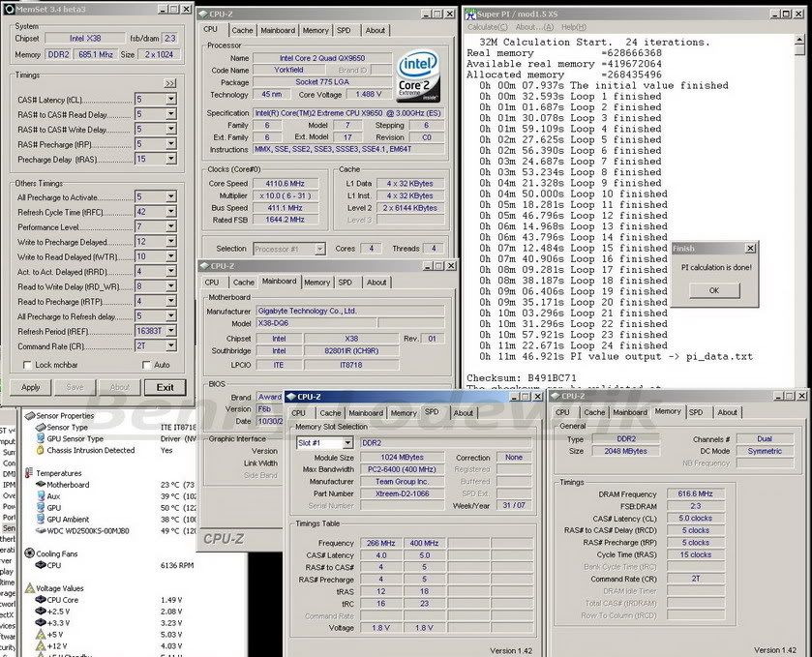Expand the Refresh Period (tREF) dropdown
This screenshot has width=812, height=657.
pos(170,331)
